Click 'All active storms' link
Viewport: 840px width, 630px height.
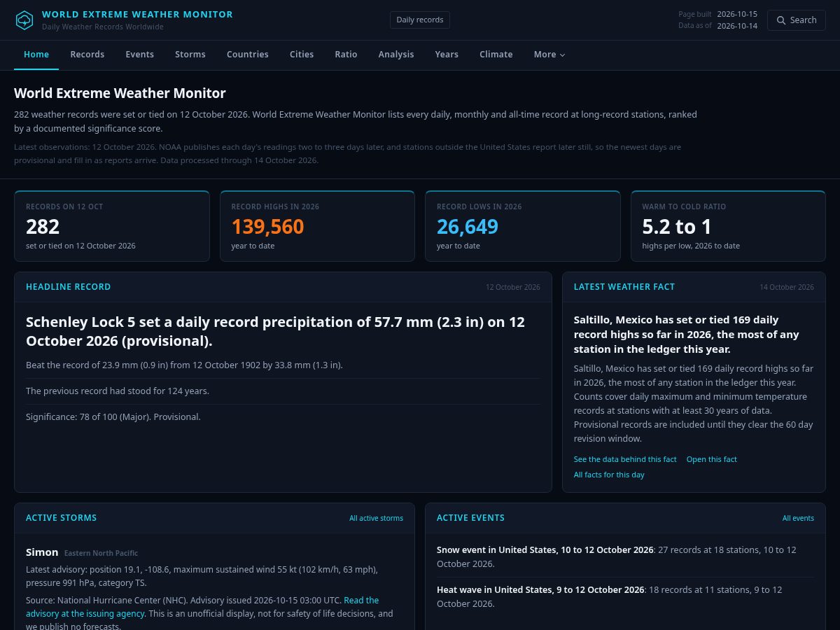click(377, 518)
